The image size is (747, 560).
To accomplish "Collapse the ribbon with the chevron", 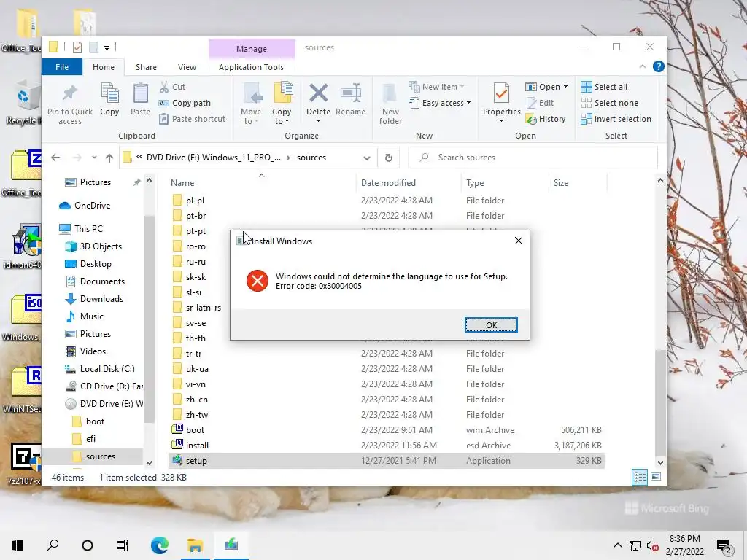I will 642,66.
